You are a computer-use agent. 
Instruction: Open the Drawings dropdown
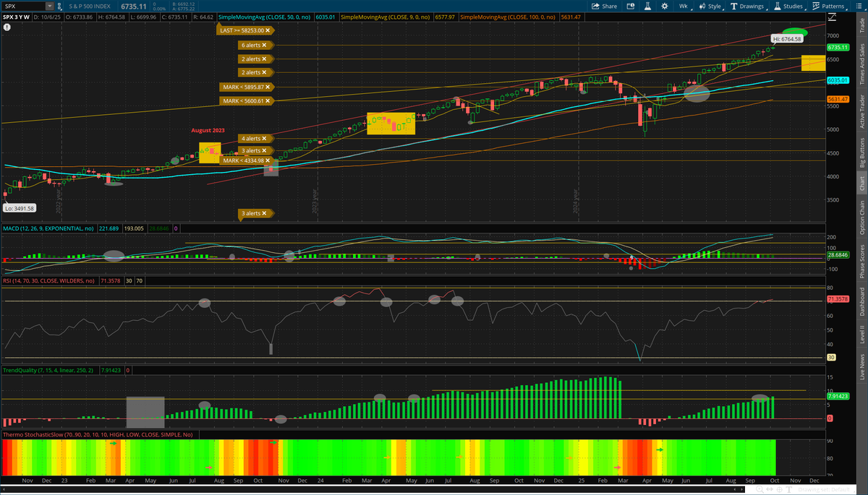coord(749,6)
